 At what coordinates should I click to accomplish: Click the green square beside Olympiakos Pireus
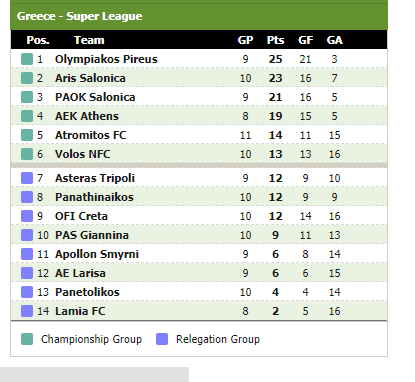click(27, 59)
